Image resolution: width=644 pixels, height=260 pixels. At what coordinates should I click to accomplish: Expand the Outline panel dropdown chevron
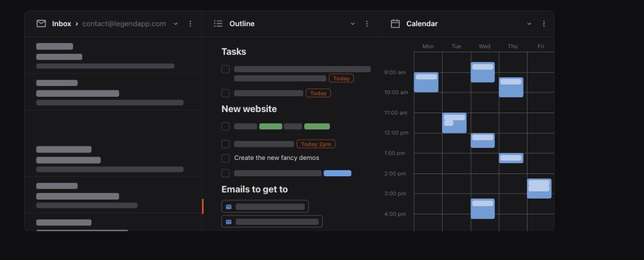[x=352, y=24]
